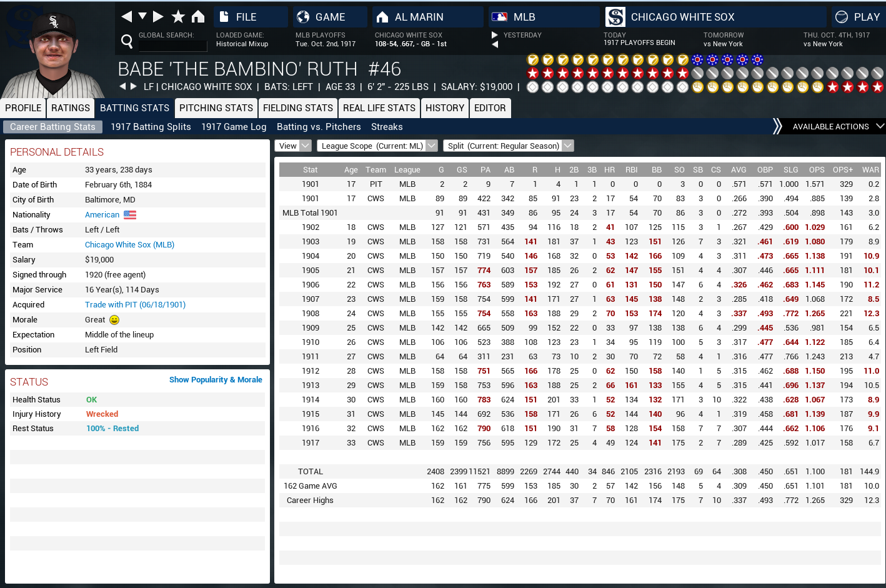This screenshot has width=886, height=588.
Task: Click the 'Career Highs' row
Action: 580,501
